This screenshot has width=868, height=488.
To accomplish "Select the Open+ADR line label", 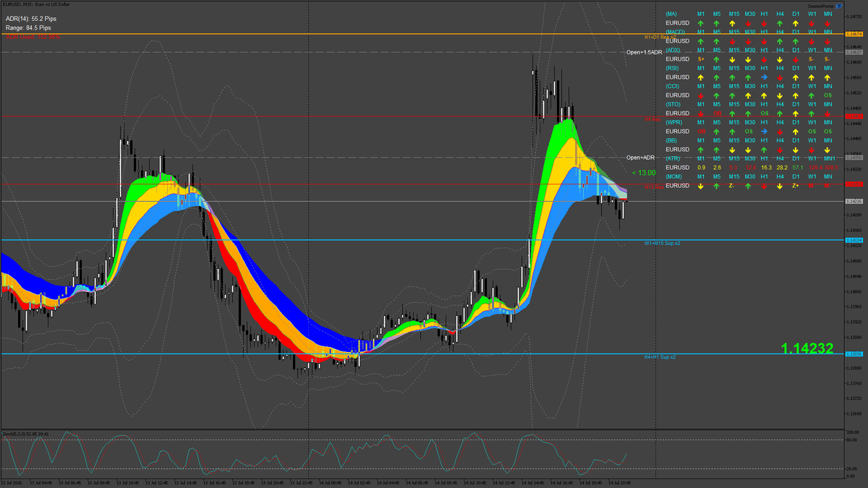I will [640, 158].
